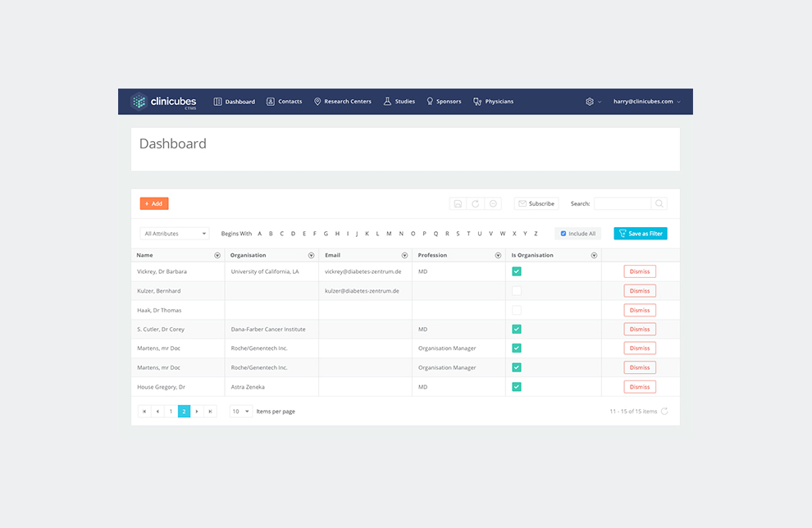This screenshot has width=812, height=528.
Task: Navigate to Sponsors
Action: [x=444, y=102]
